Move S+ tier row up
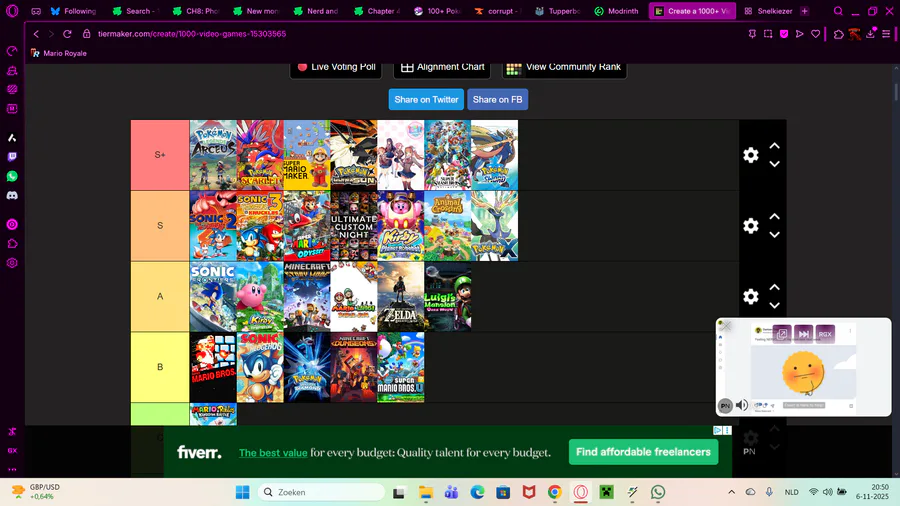Image resolution: width=900 pixels, height=506 pixels. [x=774, y=146]
